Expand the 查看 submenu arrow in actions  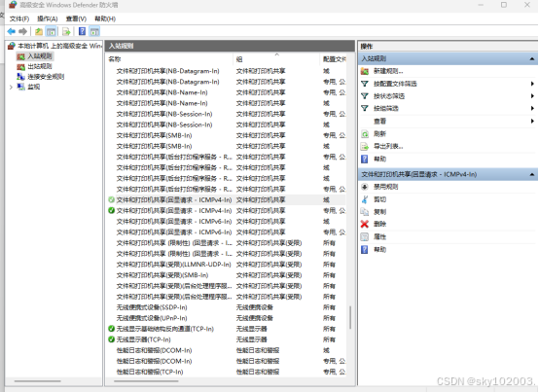(x=532, y=121)
